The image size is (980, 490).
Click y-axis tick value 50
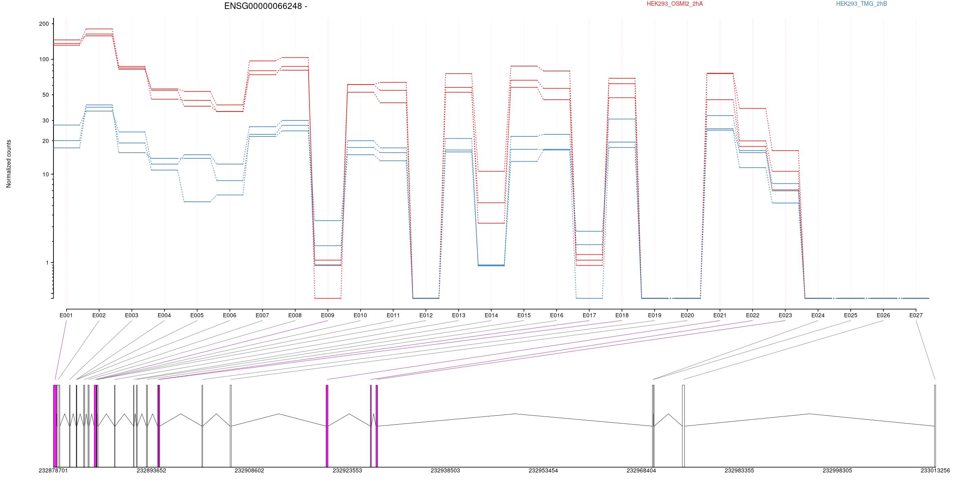[x=45, y=95]
